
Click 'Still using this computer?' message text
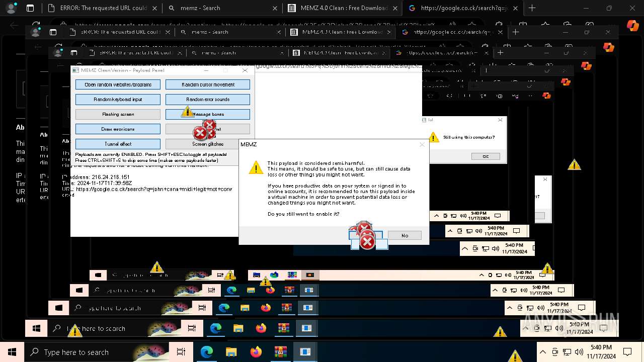468,137
